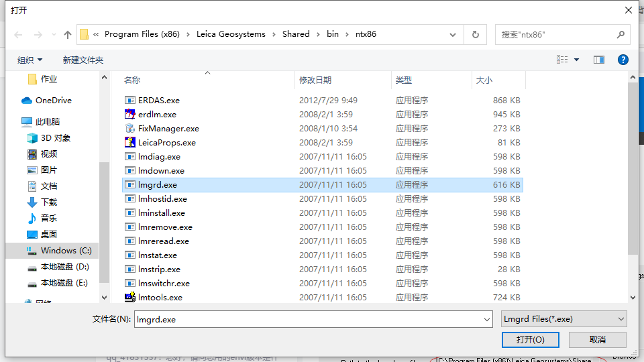
Task: Expand chevron after Program Files (x86)
Action: pos(188,34)
